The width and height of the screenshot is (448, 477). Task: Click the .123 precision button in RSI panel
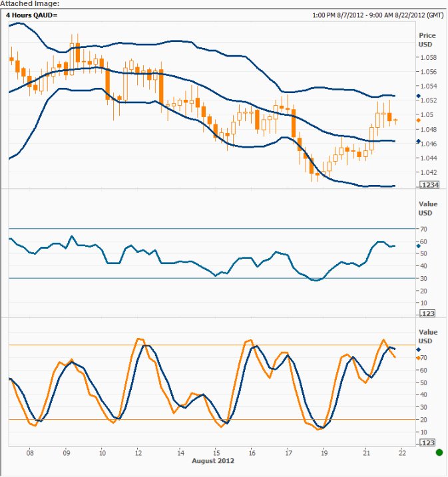point(427,313)
